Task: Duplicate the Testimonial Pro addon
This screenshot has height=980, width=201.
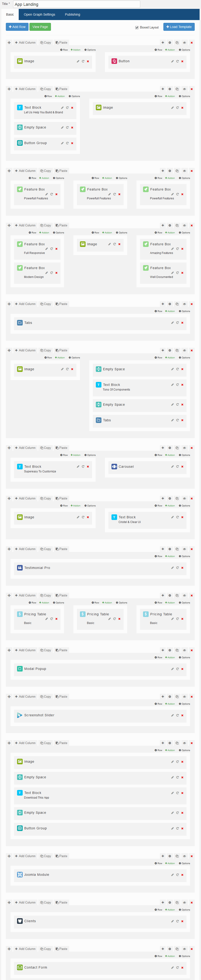Action: click(177, 568)
